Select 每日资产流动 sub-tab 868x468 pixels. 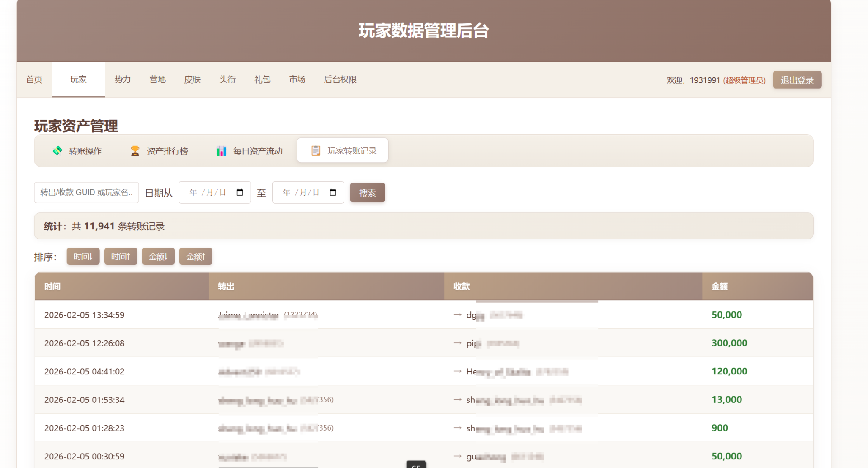pyautogui.click(x=249, y=151)
